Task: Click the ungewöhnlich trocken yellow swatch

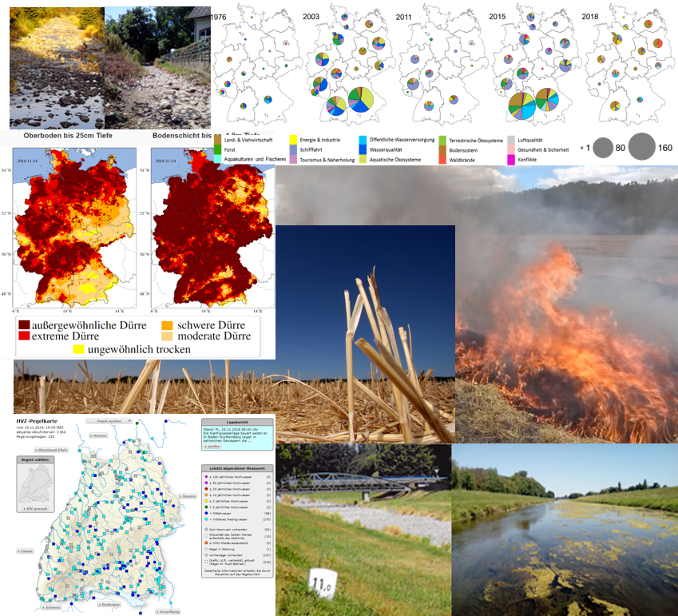Action: 79,349
